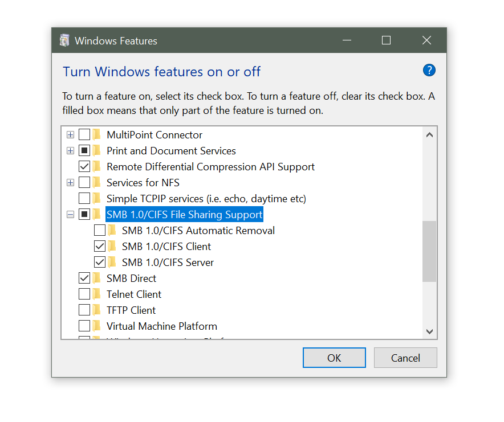This screenshot has width=504, height=422.
Task: Click the SMB 1.0/CIFS Client folder icon
Action: [112, 247]
